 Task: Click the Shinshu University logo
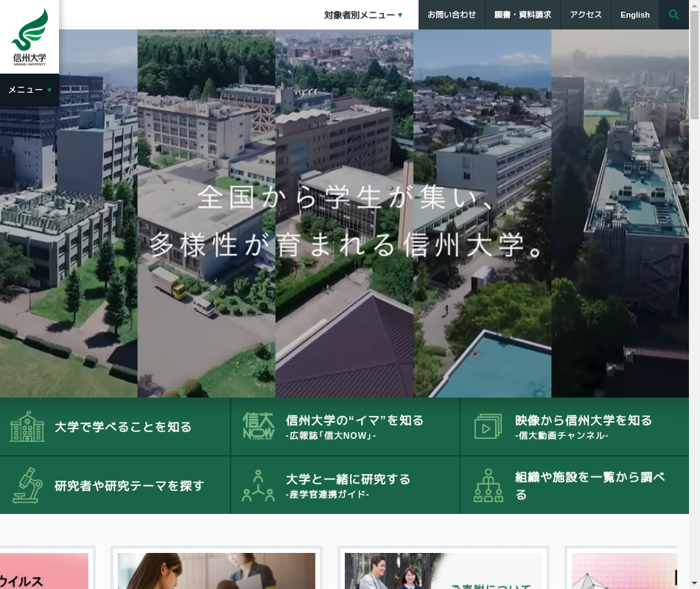[x=29, y=37]
